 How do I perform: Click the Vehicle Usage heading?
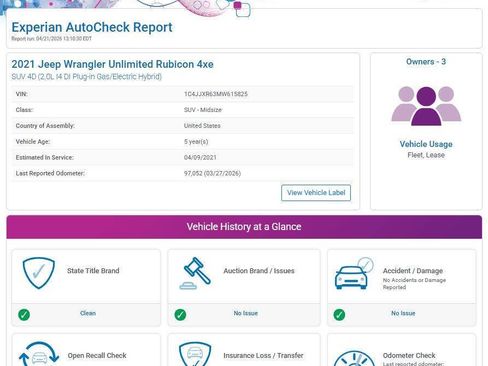click(426, 144)
